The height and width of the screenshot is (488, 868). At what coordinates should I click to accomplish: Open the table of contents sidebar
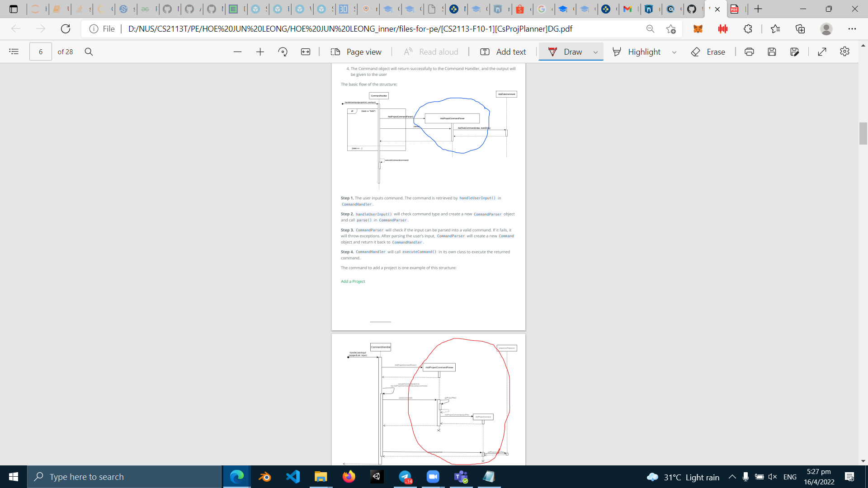coord(14,52)
